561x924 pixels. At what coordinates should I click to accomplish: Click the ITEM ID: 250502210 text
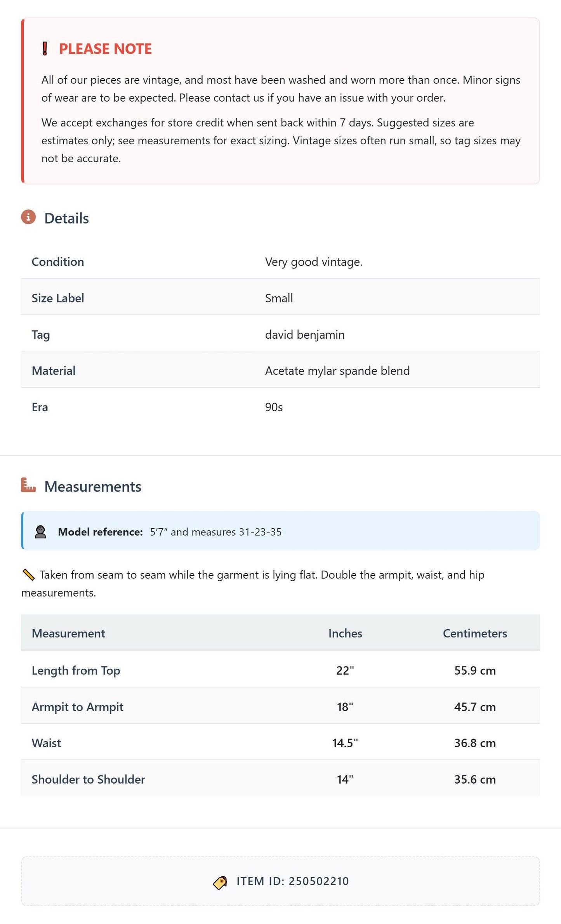[293, 881]
